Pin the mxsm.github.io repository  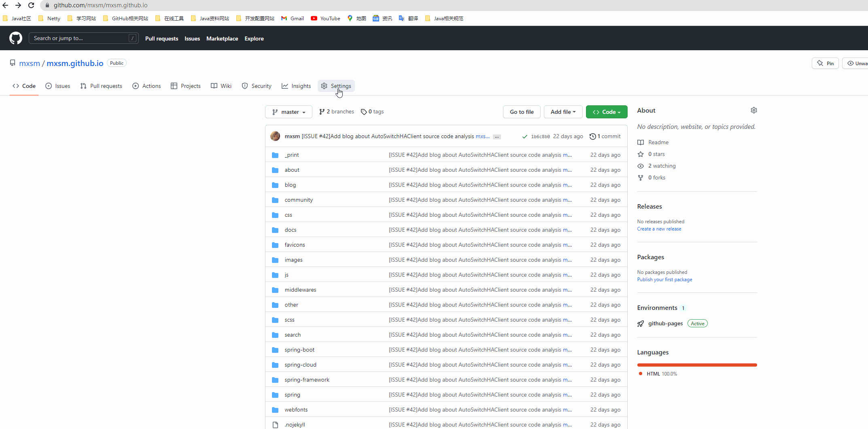pos(826,63)
